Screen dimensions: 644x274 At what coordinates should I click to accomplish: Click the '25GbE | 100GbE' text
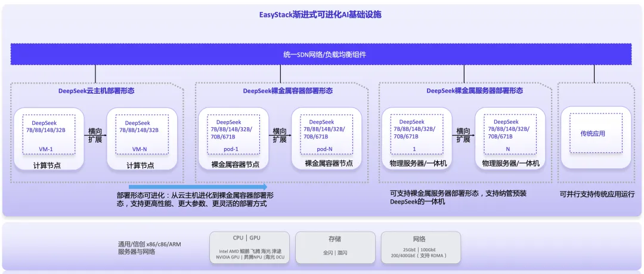tap(419, 250)
